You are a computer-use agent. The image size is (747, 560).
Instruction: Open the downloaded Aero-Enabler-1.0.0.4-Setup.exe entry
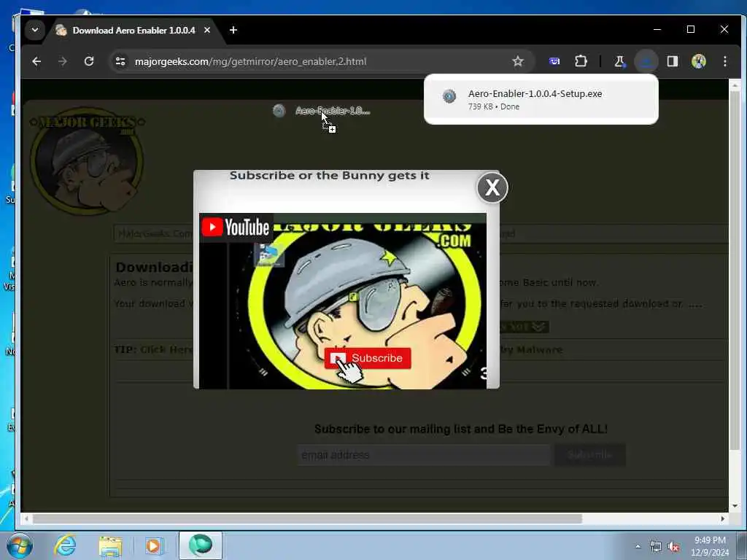click(x=541, y=99)
